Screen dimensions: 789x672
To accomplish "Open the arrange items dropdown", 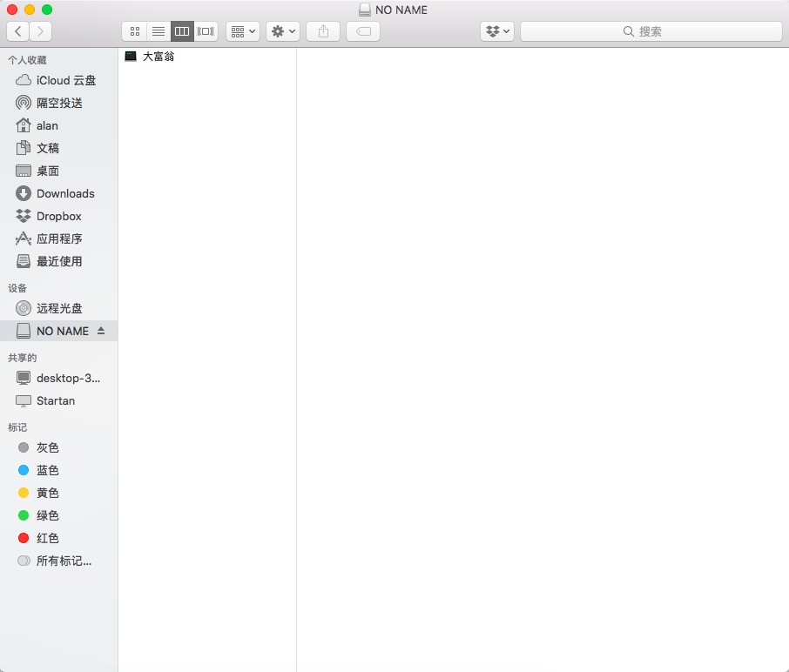I will 243,31.
